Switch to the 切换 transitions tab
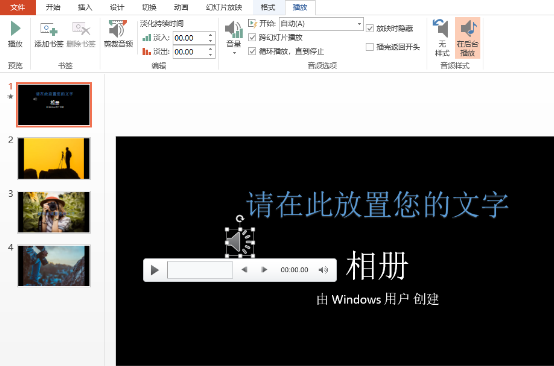The height and width of the screenshot is (366, 554). 149,7
